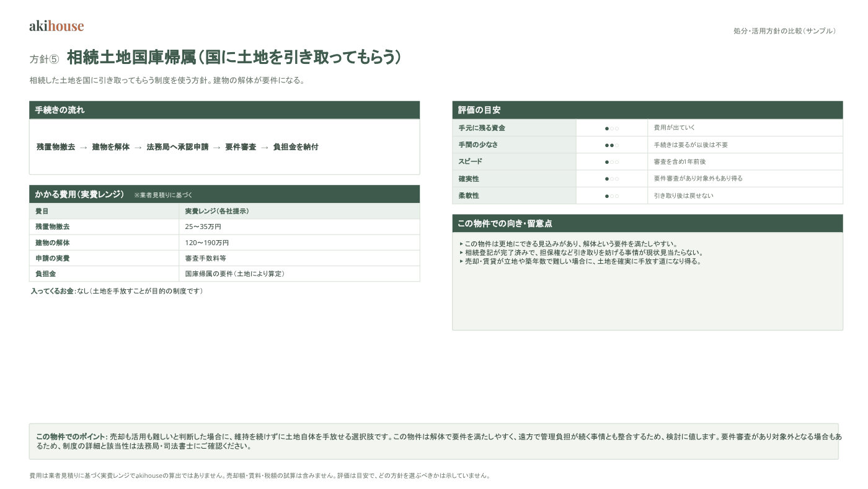The height and width of the screenshot is (489, 868).
Task: Select the 入ってくるお金 line below the table
Action: click(x=117, y=291)
